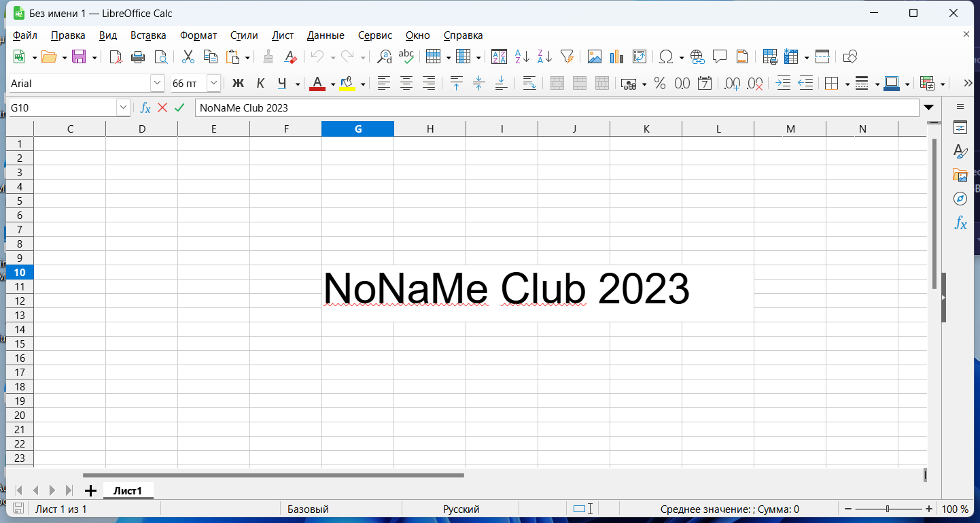Open headers and footers icon
980x523 pixels.
click(x=742, y=57)
